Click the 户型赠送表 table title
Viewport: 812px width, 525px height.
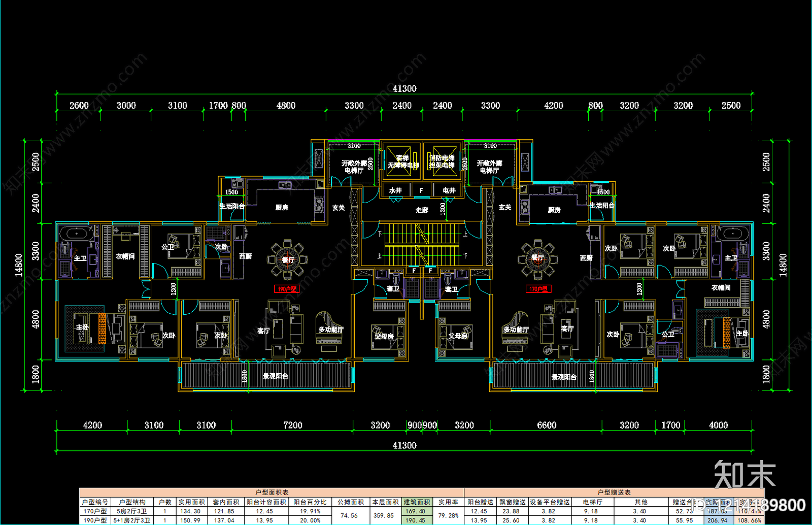click(x=614, y=493)
